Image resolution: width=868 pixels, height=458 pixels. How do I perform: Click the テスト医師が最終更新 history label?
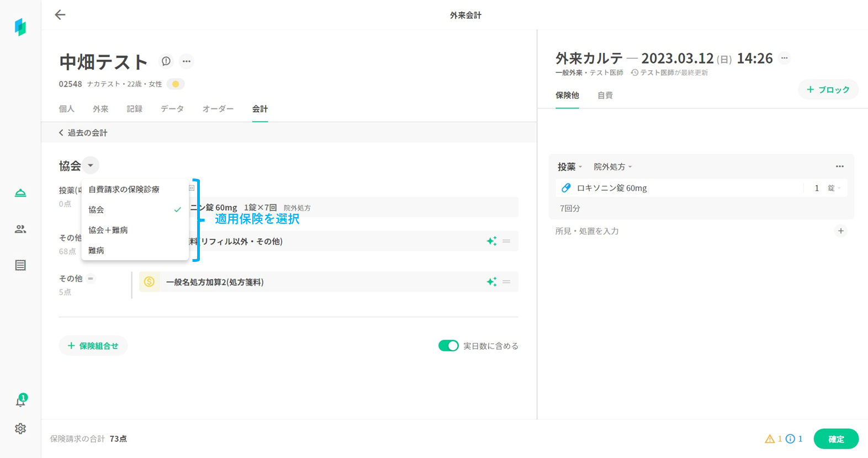(x=669, y=72)
